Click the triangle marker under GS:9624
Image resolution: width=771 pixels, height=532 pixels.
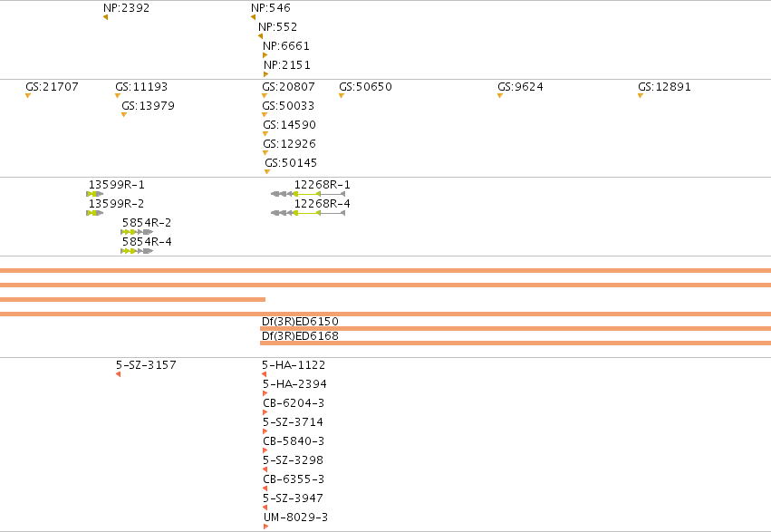point(500,96)
